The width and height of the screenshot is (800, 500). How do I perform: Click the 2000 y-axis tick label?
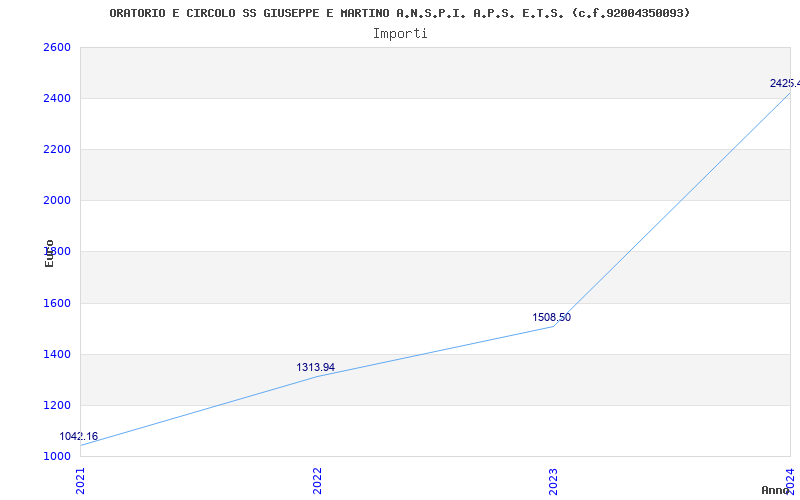point(57,200)
